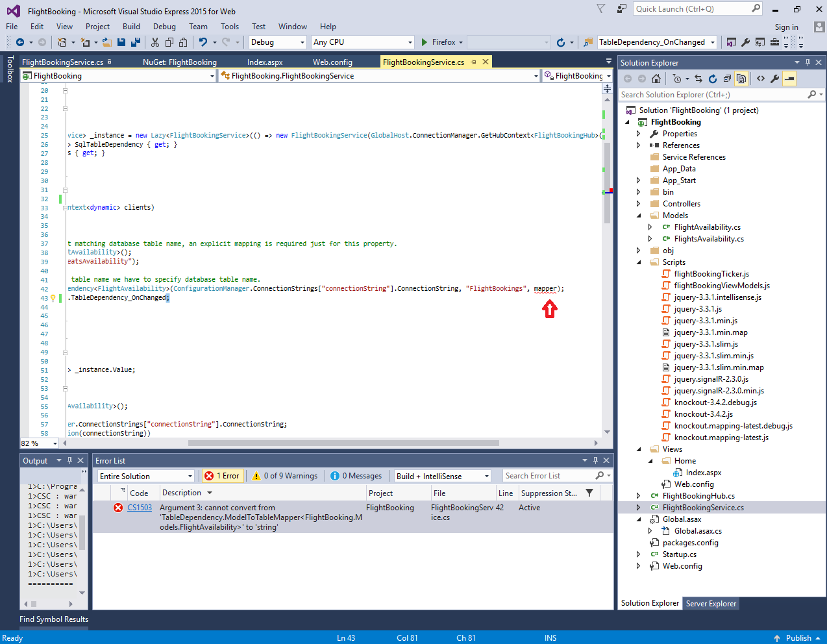This screenshot has width=827, height=644.
Task: Open Properties window via Solution Explorer wrench icon
Action: (x=773, y=78)
